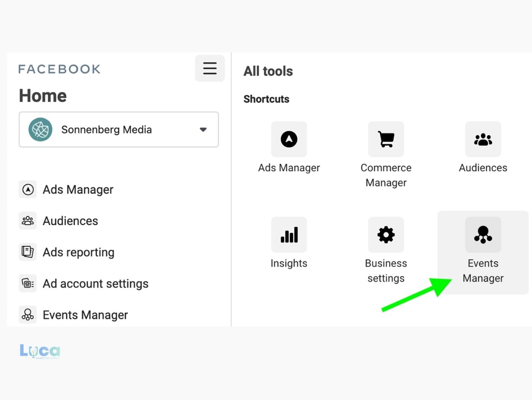
Task: Click the All tools heading
Action: tap(268, 71)
